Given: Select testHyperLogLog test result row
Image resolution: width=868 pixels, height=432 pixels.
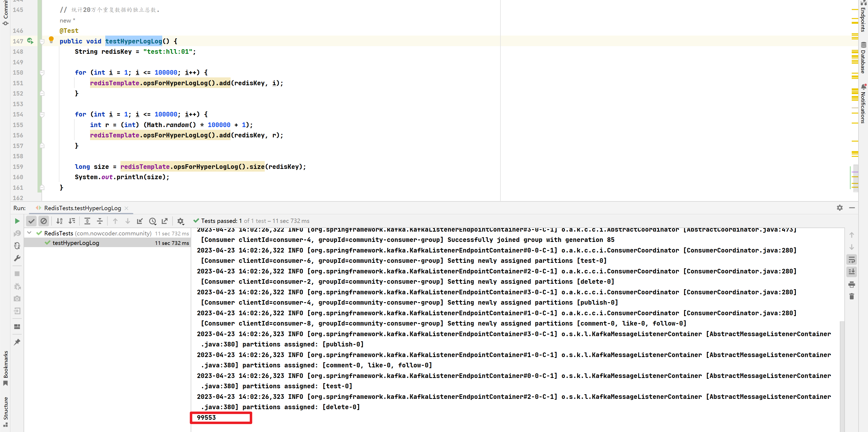Looking at the screenshot, I should coord(107,243).
